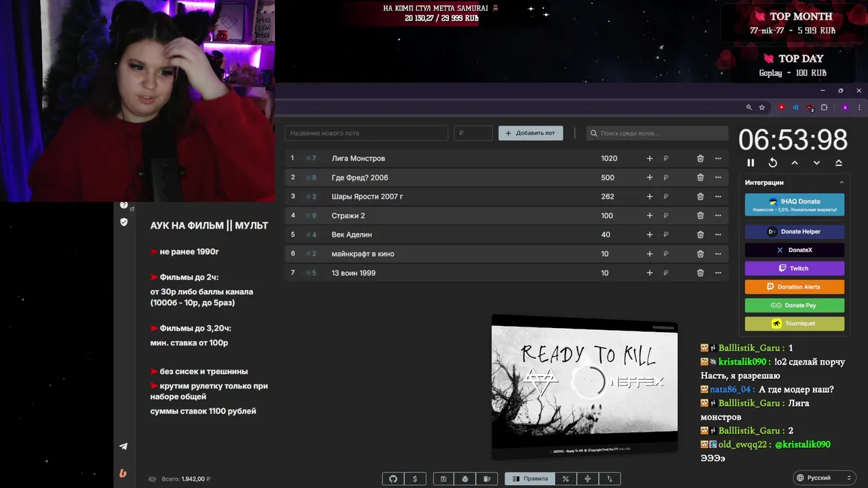The image size is (868, 488).
Task: Click the 500 amount of Где Фред?
Action: 608,178
